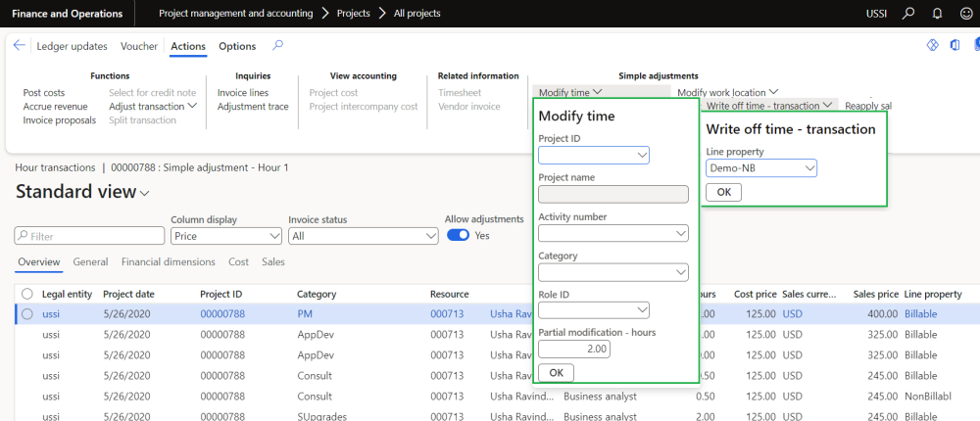Open the Invoice status dropdown
The height and width of the screenshot is (421, 980).
(x=363, y=236)
